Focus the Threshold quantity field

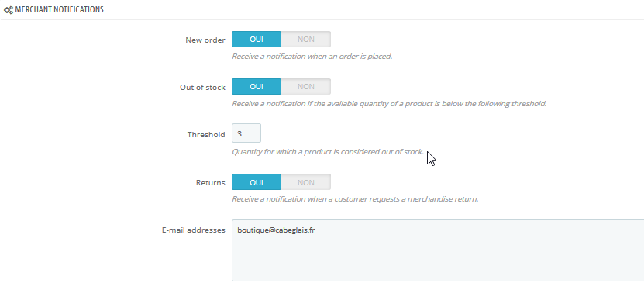coord(246,133)
